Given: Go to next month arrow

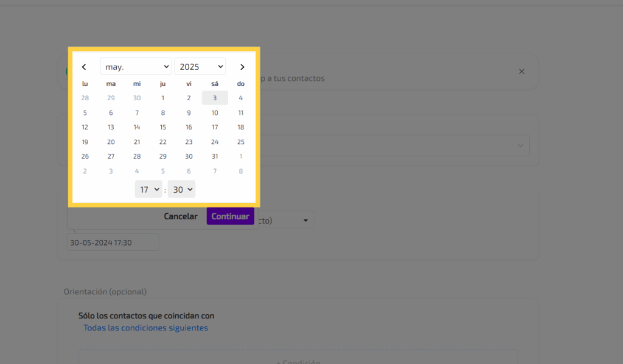Looking at the screenshot, I should point(242,67).
